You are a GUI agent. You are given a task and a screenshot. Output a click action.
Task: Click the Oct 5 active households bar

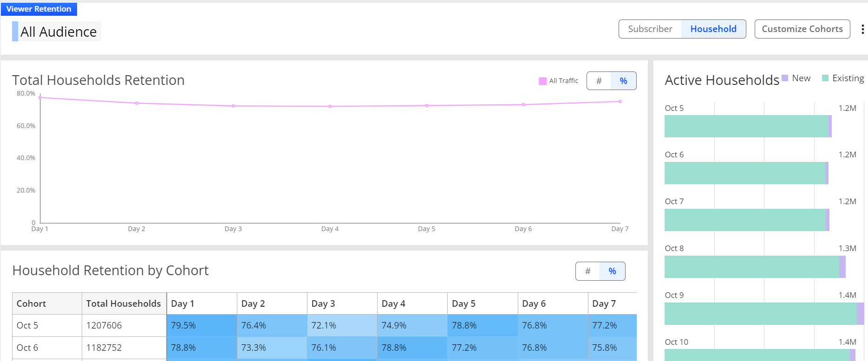coord(748,126)
